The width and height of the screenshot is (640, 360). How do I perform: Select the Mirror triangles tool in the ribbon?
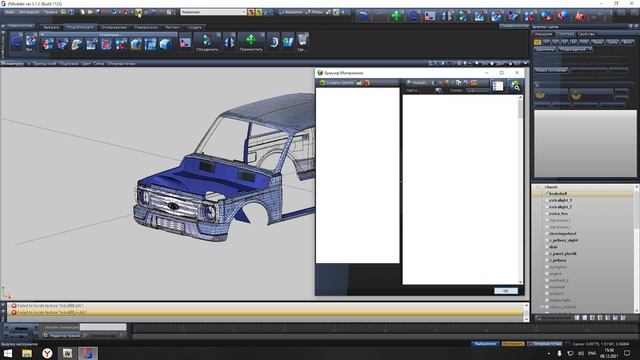[229, 42]
